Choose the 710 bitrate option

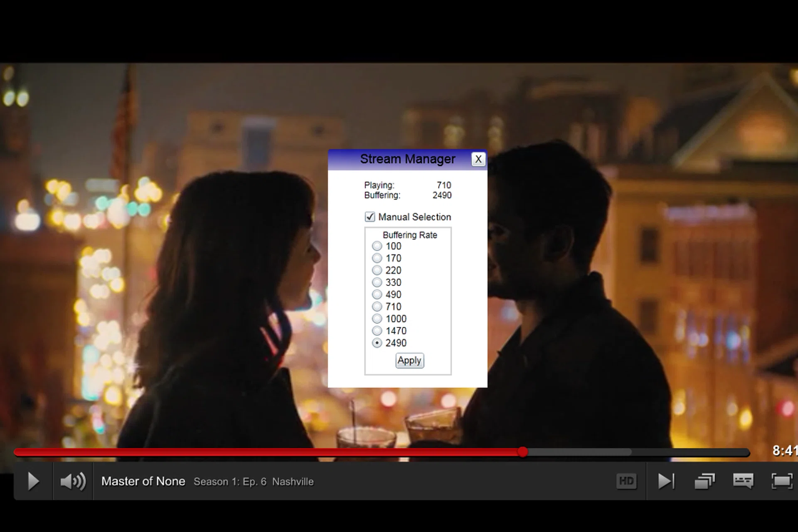click(x=377, y=307)
